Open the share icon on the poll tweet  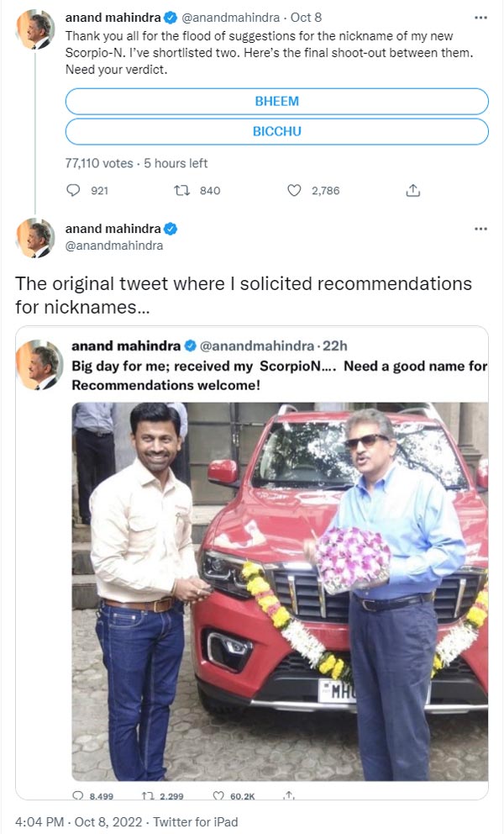[x=412, y=190]
